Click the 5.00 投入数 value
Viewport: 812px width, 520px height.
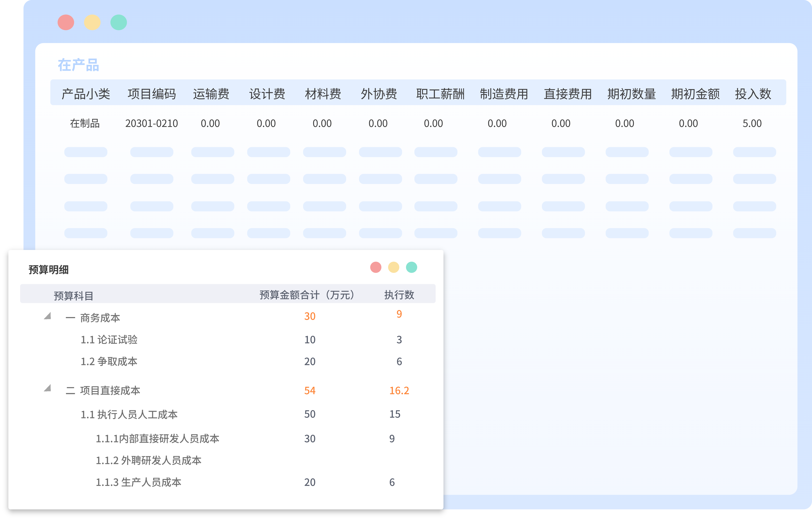752,124
